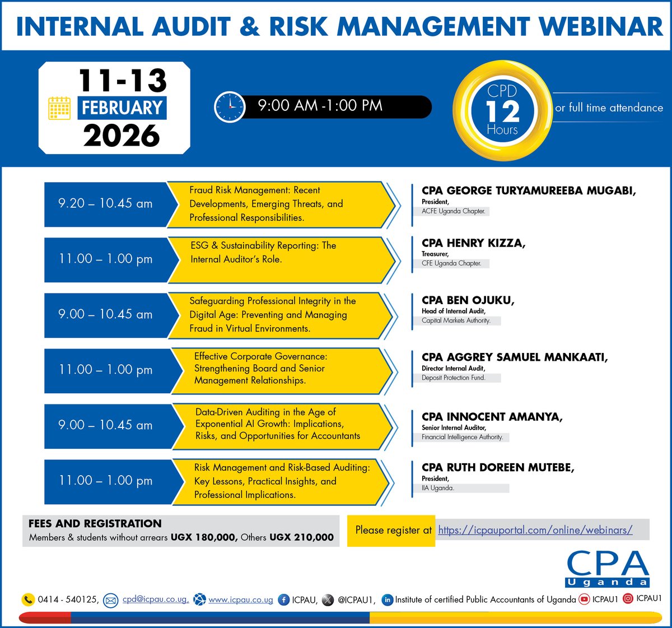
Task: Click the name CPA Innocent Amanya
Action: [492, 417]
